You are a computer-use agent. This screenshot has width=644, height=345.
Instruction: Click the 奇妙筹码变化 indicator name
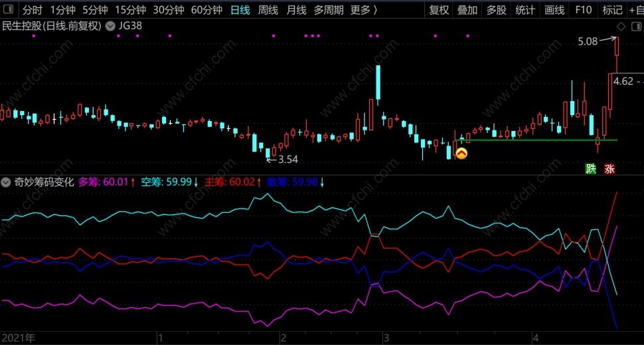(44, 182)
